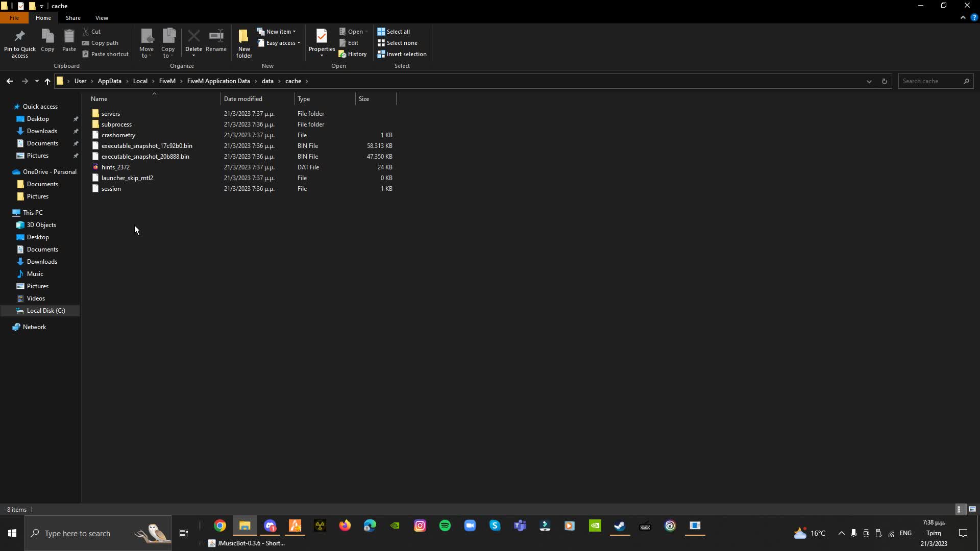Click the Edit command
980x551 pixels.
(349, 43)
